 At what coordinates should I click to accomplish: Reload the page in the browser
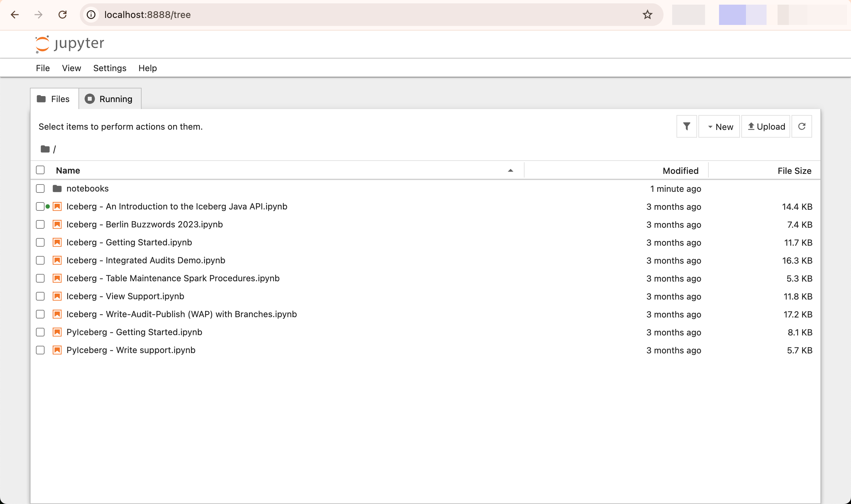(62, 15)
